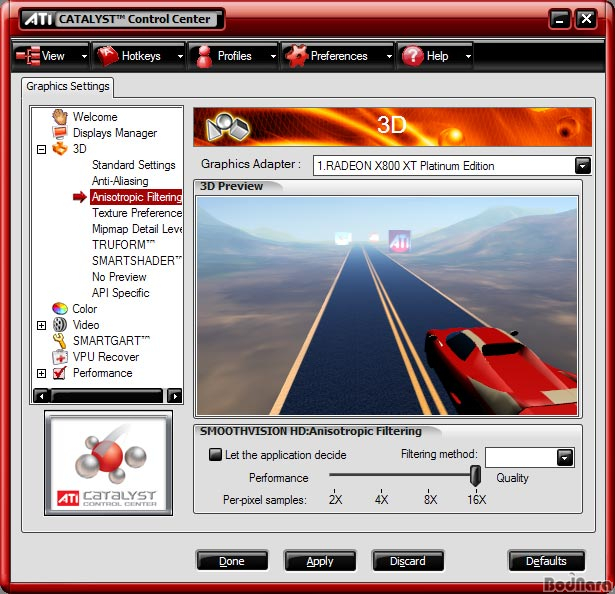This screenshot has height=594, width=615.
Task: Expand the Video tree node
Action: 42,325
